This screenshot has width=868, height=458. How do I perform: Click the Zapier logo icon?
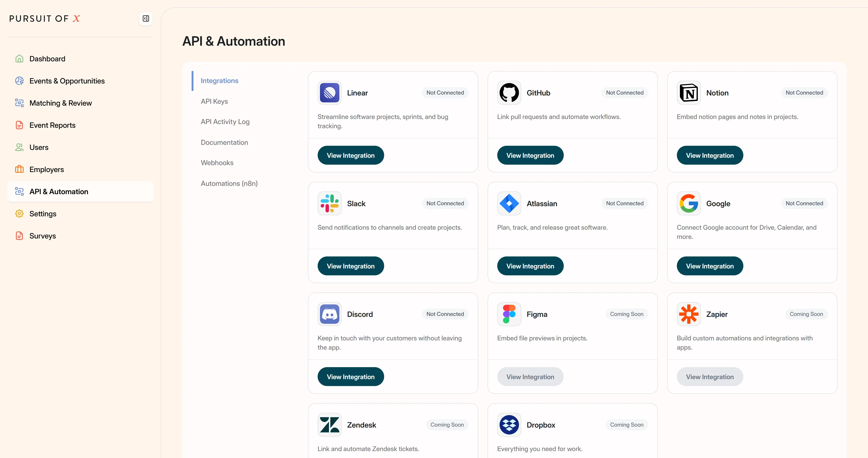(689, 314)
